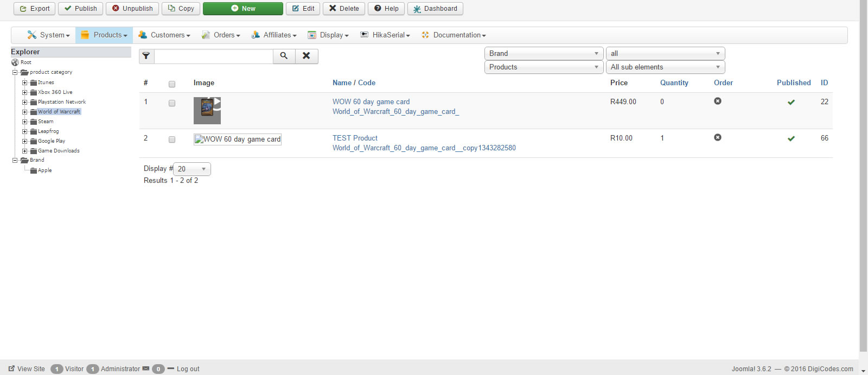The height and width of the screenshot is (375, 868).
Task: Open the 'all' filter dropdown
Action: tap(666, 53)
